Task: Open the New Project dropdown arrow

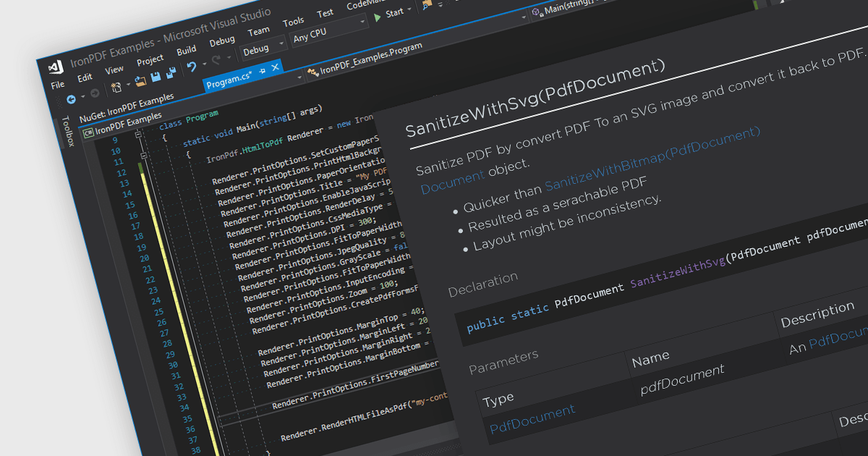Action: [x=128, y=84]
